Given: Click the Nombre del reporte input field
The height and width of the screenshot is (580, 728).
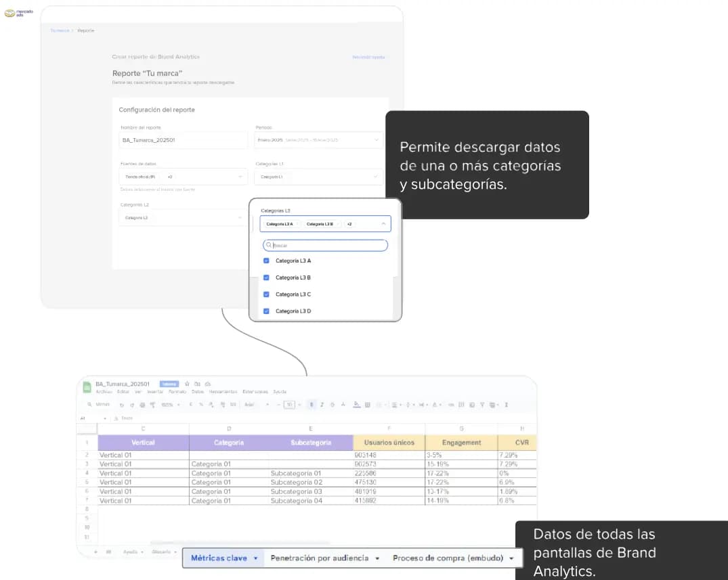Looking at the screenshot, I should [183, 139].
